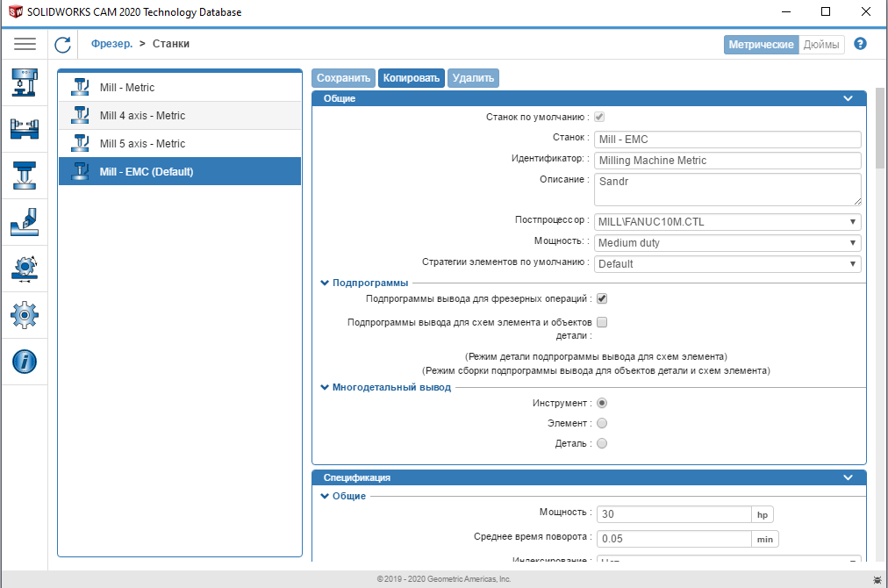Switch units to Дюймы
Screen dimensions: 888x588
click(821, 44)
